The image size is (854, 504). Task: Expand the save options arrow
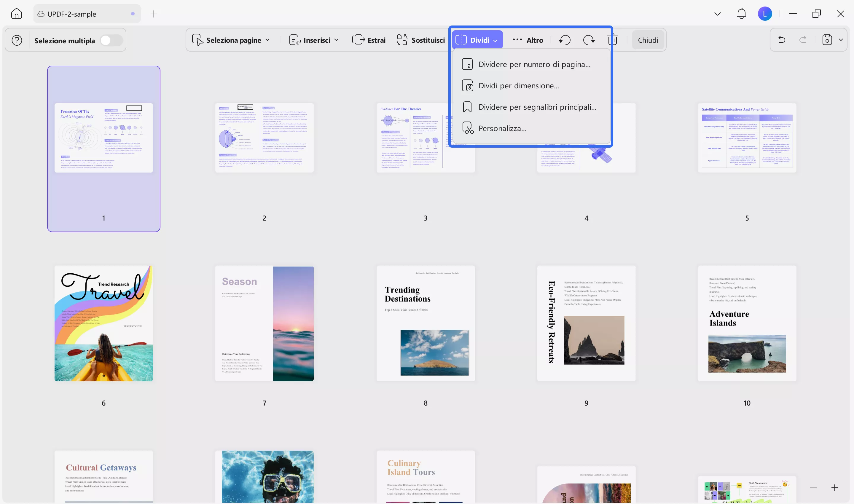[841, 40]
